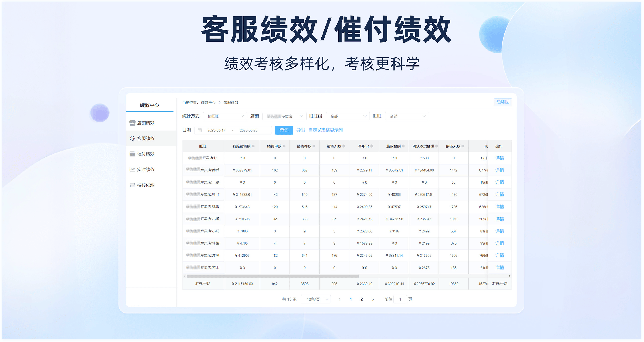Click the 催付绩效 wallet icon
The width and height of the screenshot is (644, 342).
coord(132,154)
